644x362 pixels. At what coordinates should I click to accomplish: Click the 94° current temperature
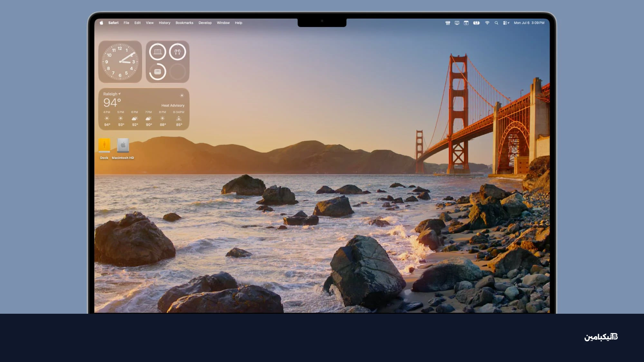[112, 103]
